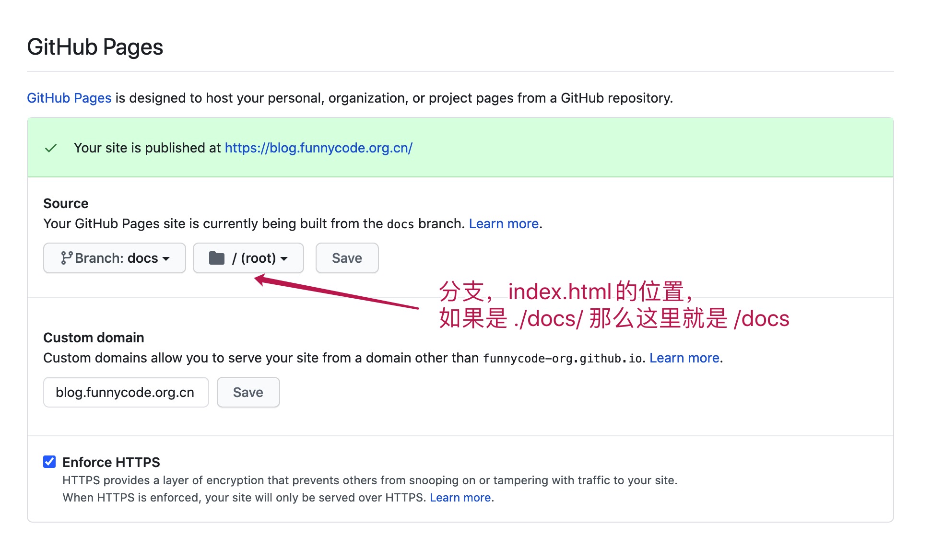Image resolution: width=943 pixels, height=560 pixels.
Task: Click the green checkmark icon in published banner
Action: coord(51,148)
